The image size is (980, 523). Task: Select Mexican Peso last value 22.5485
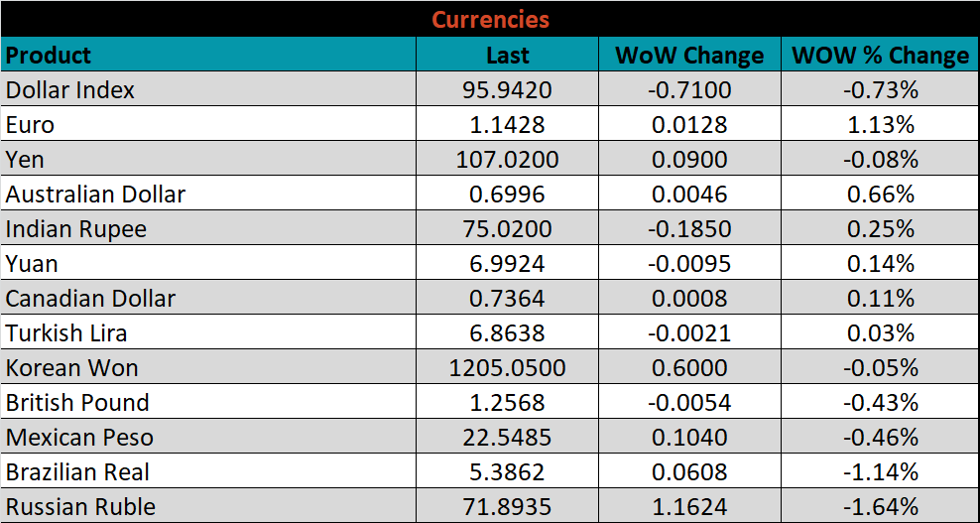coord(507,438)
